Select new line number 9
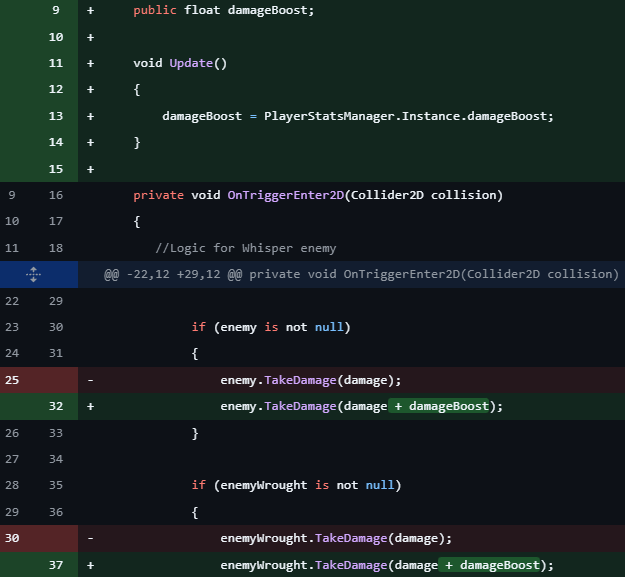 coord(56,10)
